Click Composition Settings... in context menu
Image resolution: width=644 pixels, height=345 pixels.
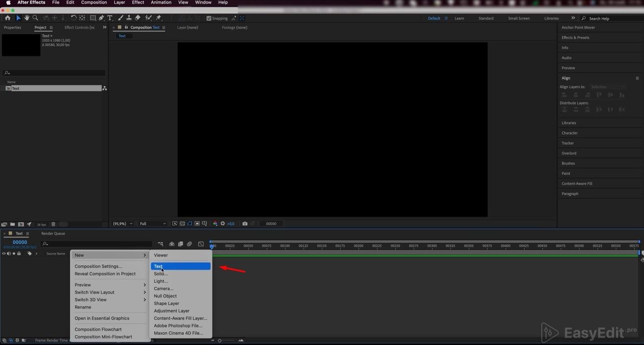pos(99,266)
